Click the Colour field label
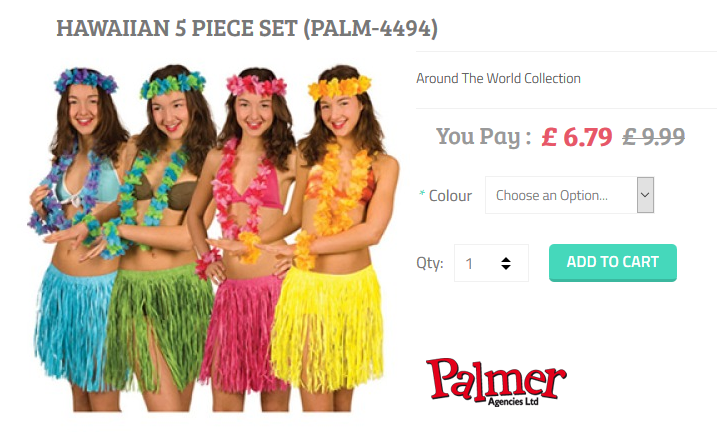717x432 pixels. pyautogui.click(x=450, y=196)
